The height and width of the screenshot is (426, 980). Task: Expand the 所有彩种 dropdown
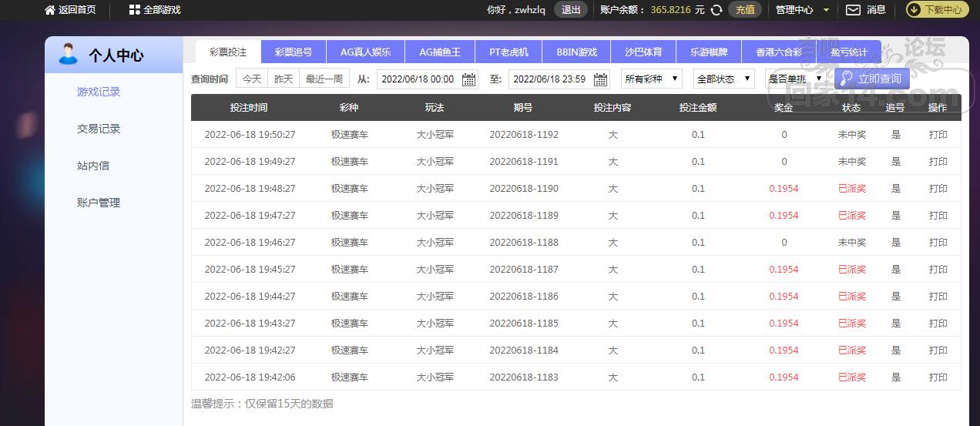coord(651,79)
